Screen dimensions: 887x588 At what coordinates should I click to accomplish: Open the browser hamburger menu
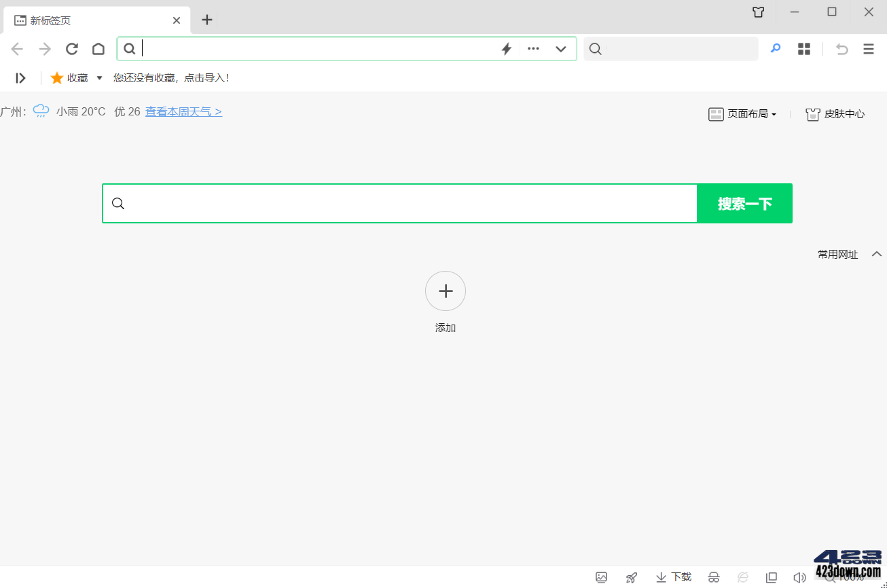[868, 49]
